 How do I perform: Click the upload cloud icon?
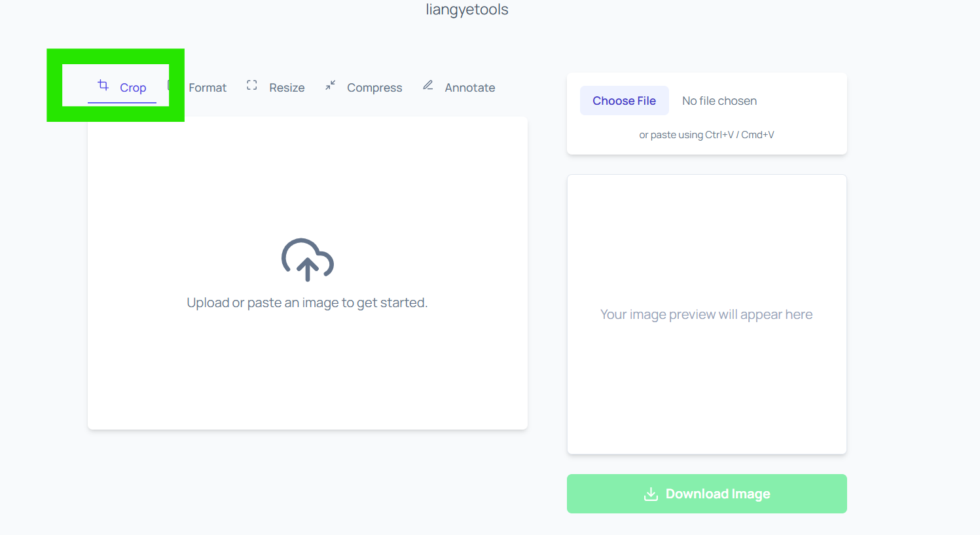(x=307, y=260)
